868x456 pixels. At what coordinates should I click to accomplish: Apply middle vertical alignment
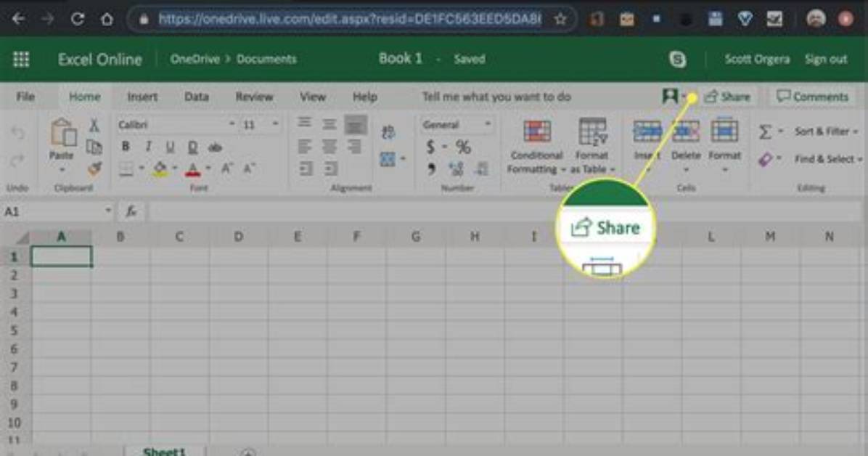pyautogui.click(x=329, y=124)
